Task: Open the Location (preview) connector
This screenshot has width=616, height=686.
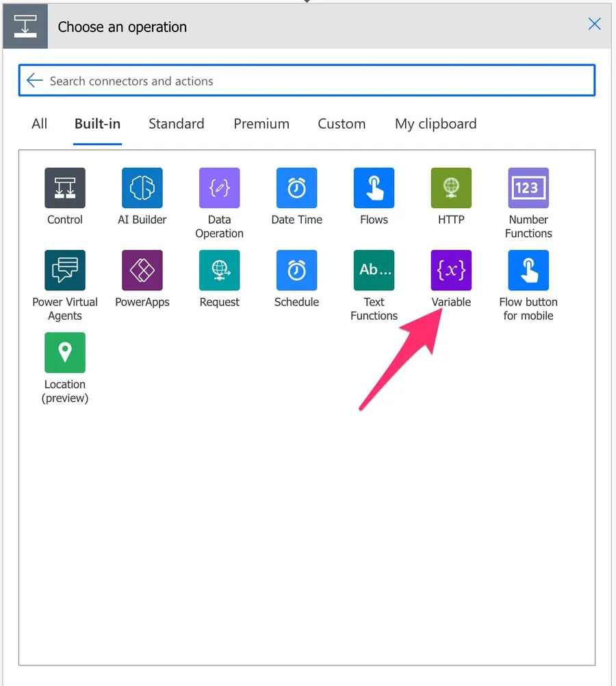Action: point(65,353)
